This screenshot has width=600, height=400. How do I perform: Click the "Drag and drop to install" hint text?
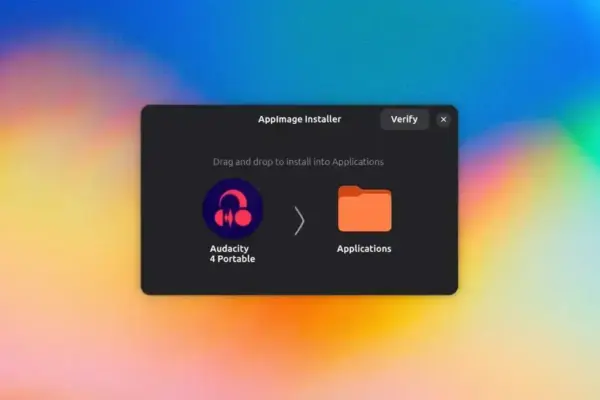(298, 162)
